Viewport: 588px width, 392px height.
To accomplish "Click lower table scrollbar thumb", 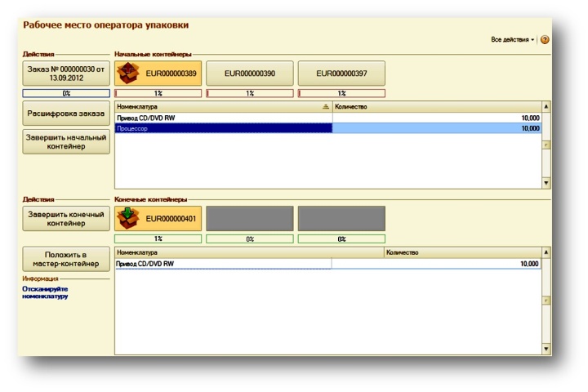I will pos(546,301).
